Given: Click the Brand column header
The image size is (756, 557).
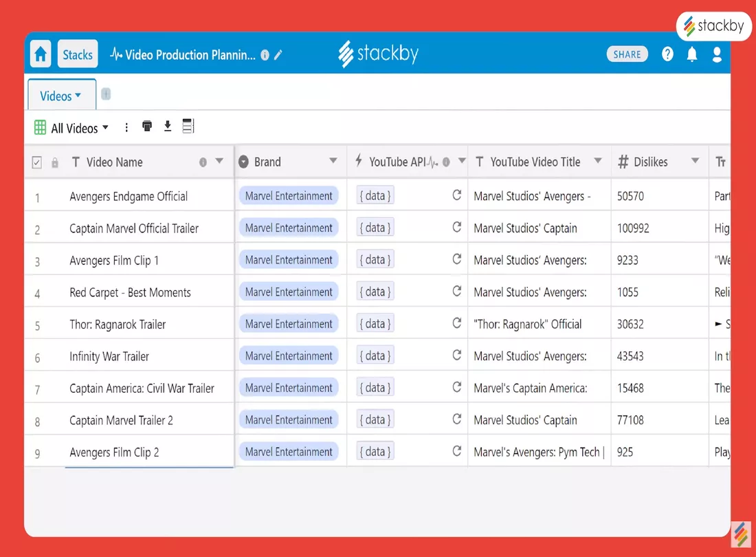Looking at the screenshot, I should click(291, 162).
